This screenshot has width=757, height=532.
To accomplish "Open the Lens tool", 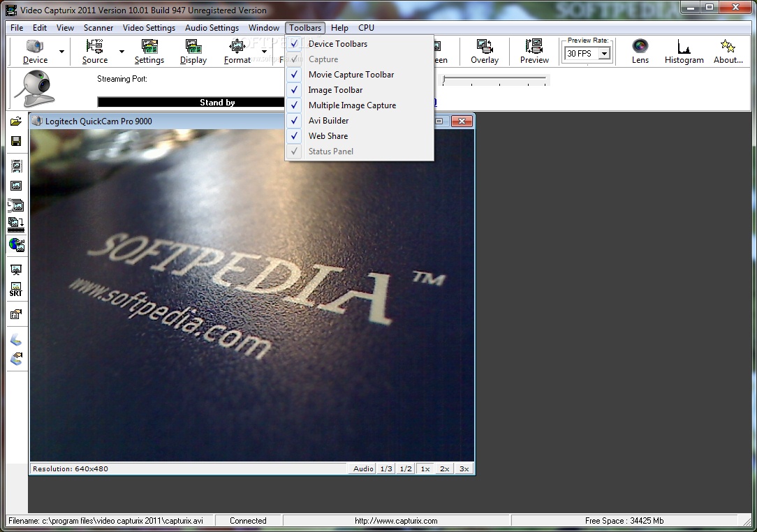I will coord(640,51).
